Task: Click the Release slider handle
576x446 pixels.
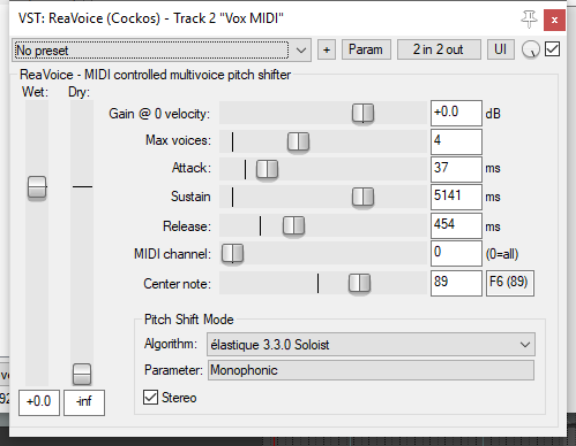Action: tap(294, 225)
